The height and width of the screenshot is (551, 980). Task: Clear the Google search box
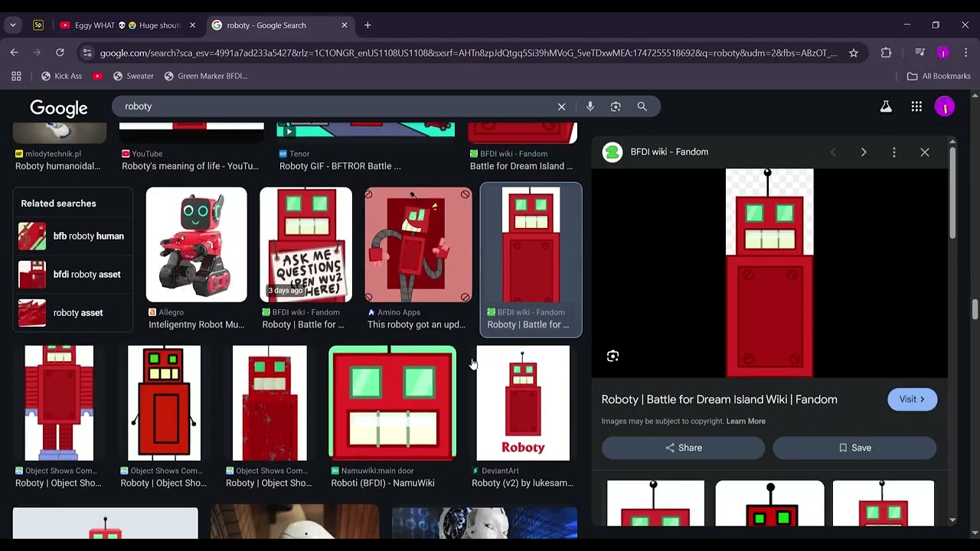click(x=561, y=106)
